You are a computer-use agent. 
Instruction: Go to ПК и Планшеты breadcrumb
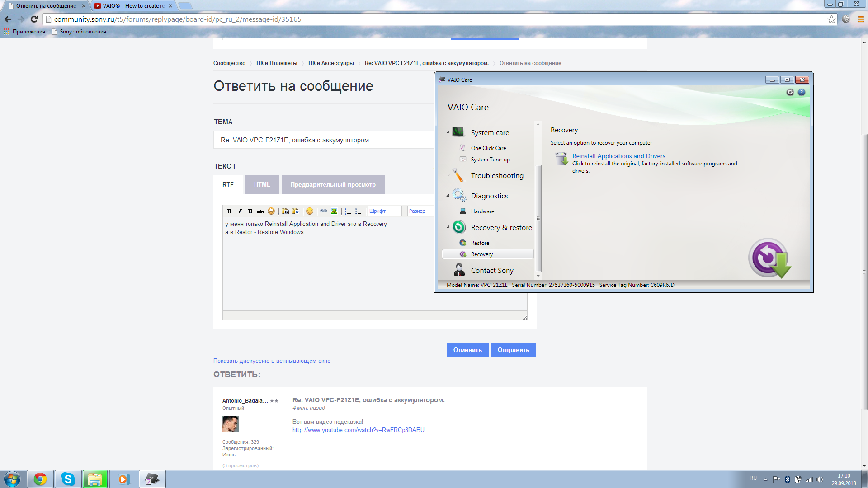coord(277,63)
